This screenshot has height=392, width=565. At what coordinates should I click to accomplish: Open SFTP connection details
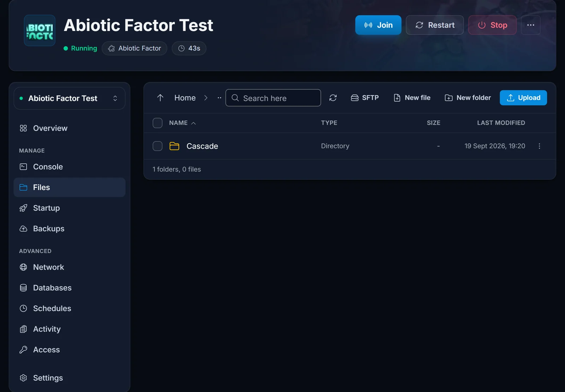tap(365, 98)
